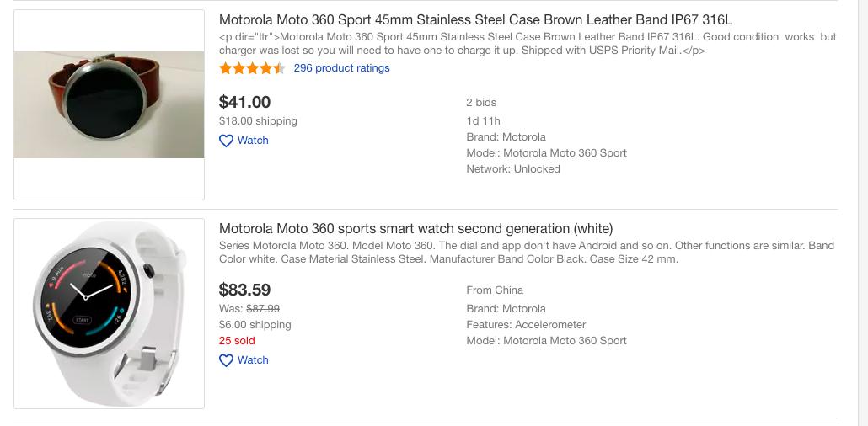Click the brown leather band watch thumbnail
The image size is (868, 426).
point(110,104)
